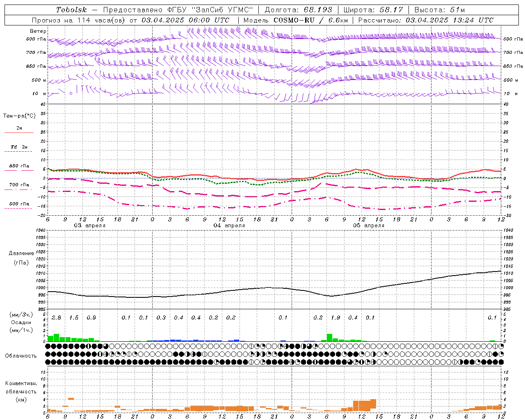This screenshot has width=525, height=420.
Task: Click the "(гПа)" unit under Давление
Action: [x=21, y=263]
